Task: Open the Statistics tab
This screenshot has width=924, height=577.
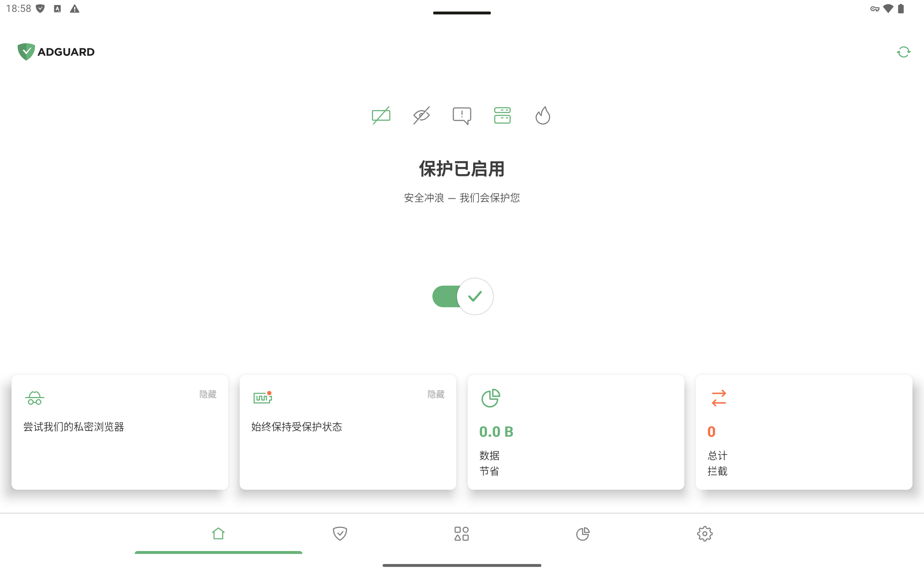Action: pyautogui.click(x=583, y=533)
